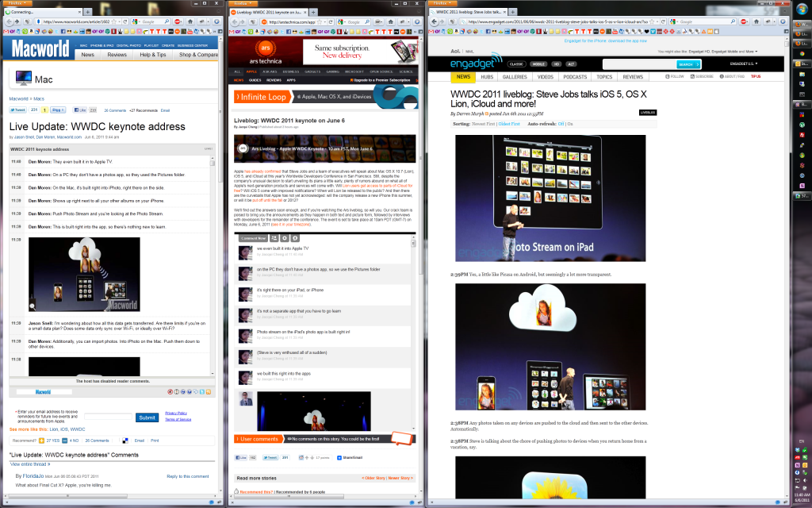
Task: Enable Auto-refresh On for the Engadget liveblog
Action: [570, 124]
